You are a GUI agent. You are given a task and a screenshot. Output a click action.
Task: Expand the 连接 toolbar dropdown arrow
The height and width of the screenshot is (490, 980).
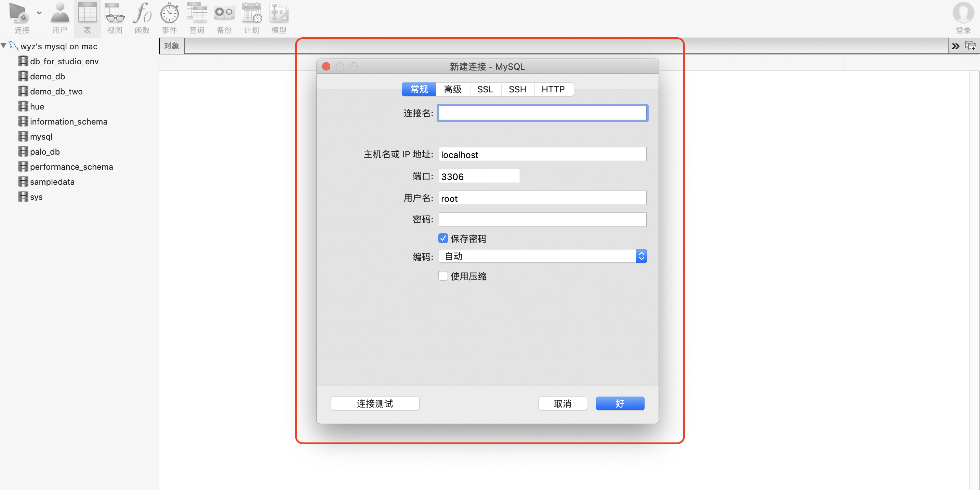pos(39,13)
